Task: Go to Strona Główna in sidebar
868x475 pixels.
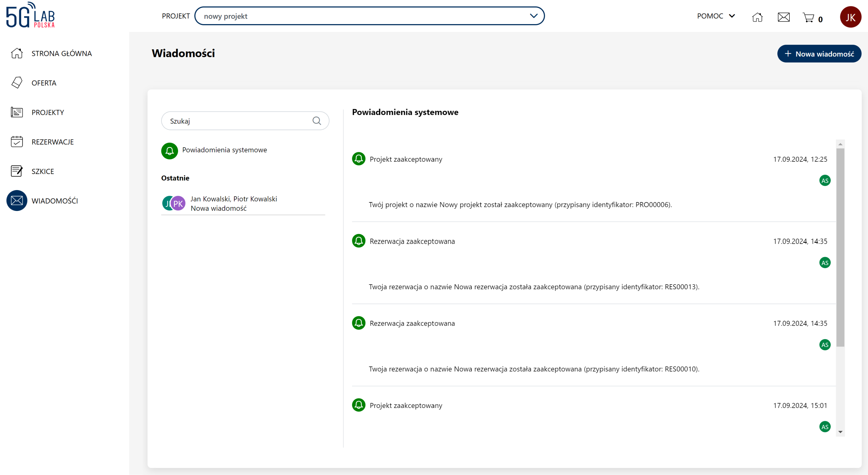Action: (x=61, y=53)
